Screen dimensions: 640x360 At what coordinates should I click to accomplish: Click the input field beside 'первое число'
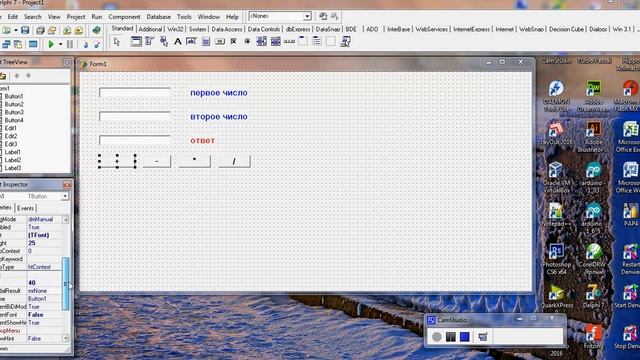pos(135,93)
